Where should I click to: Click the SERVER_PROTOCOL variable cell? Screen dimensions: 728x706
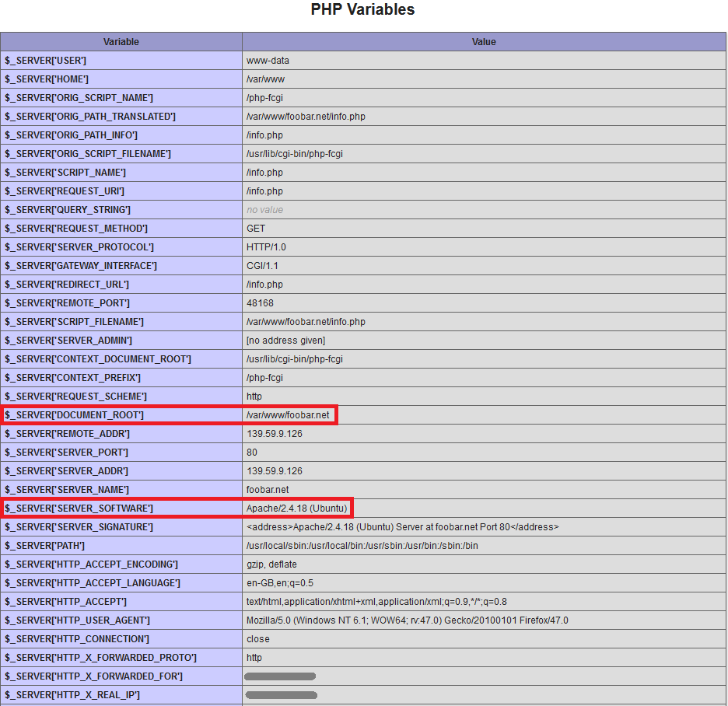point(121,247)
